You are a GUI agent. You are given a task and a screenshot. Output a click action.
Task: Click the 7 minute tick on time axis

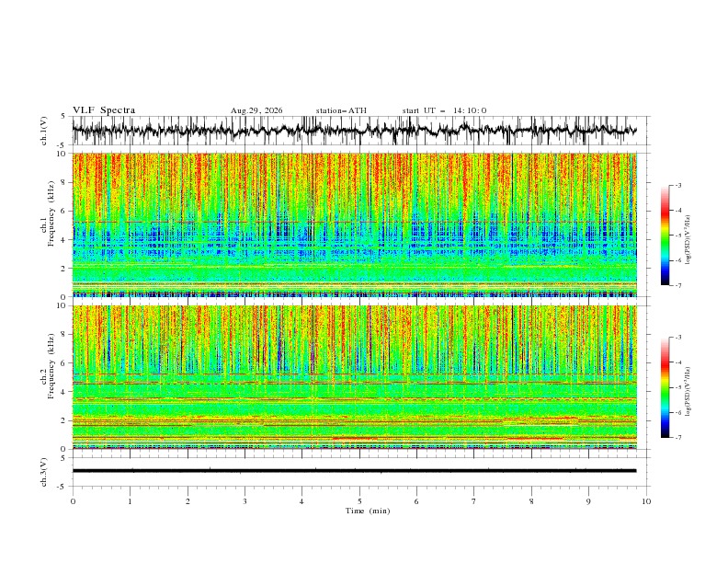pos(474,501)
